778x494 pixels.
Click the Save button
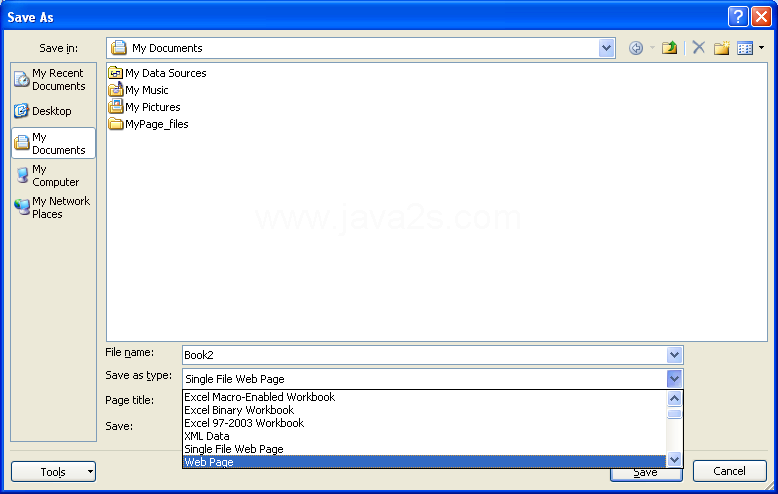[x=646, y=474]
